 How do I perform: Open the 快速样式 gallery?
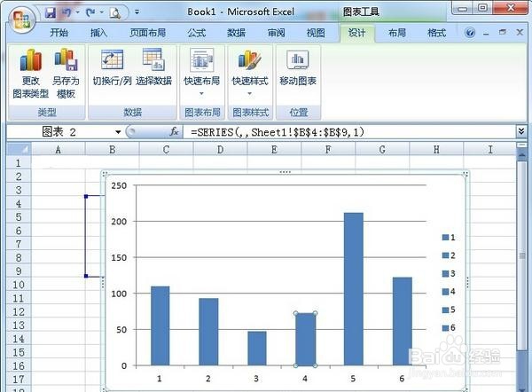click(x=250, y=72)
